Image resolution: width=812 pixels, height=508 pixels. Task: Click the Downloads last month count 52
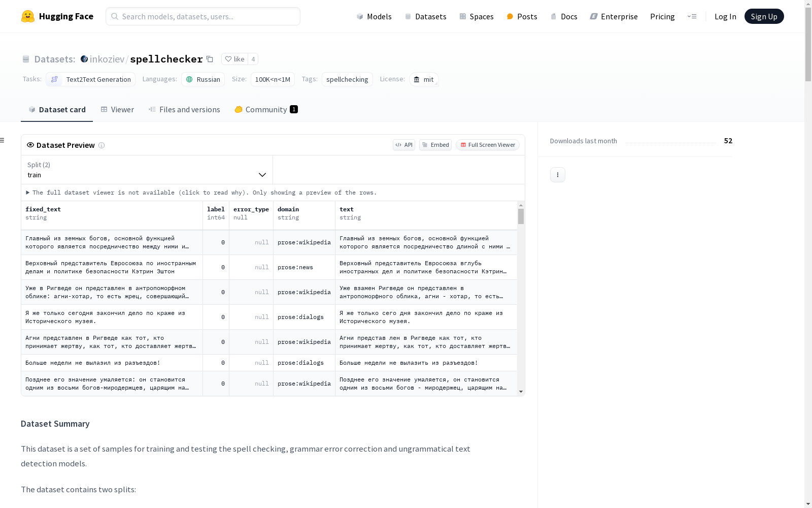pos(728,141)
